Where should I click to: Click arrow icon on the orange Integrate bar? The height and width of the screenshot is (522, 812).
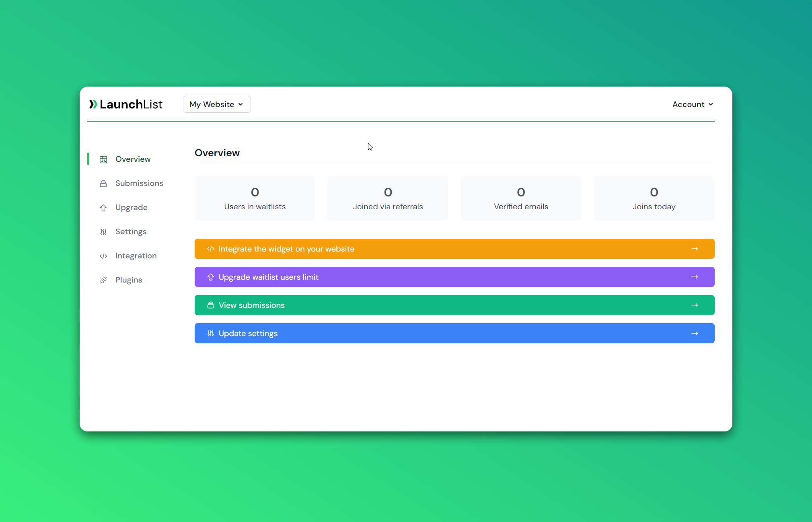(x=694, y=249)
